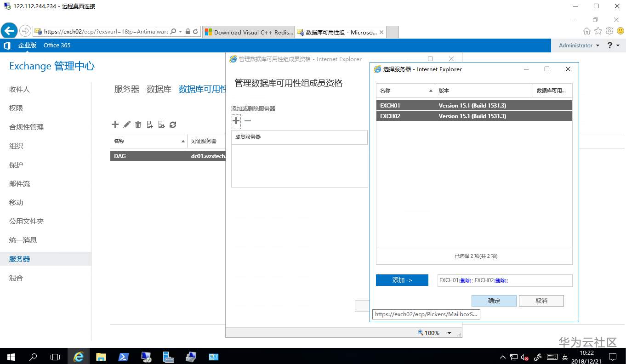
Task: Refresh the availability group list
Action: pyautogui.click(x=173, y=124)
